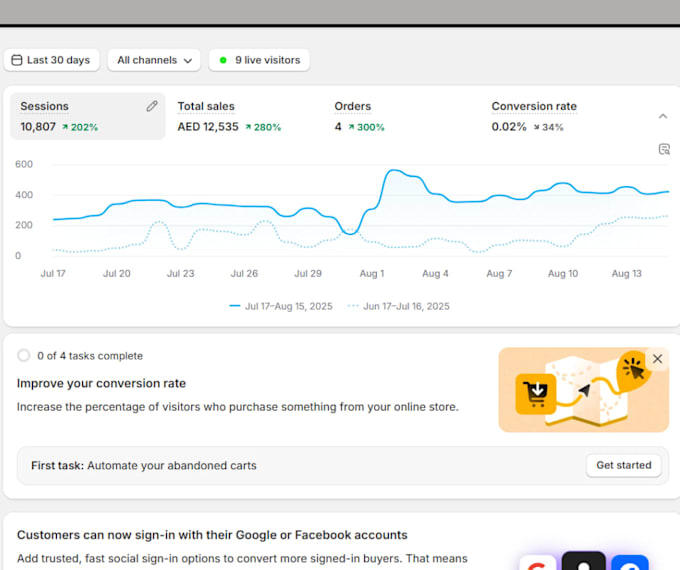This screenshot has width=680, height=570.
Task: Click the 600 value on chart y-axis
Action: [24, 164]
